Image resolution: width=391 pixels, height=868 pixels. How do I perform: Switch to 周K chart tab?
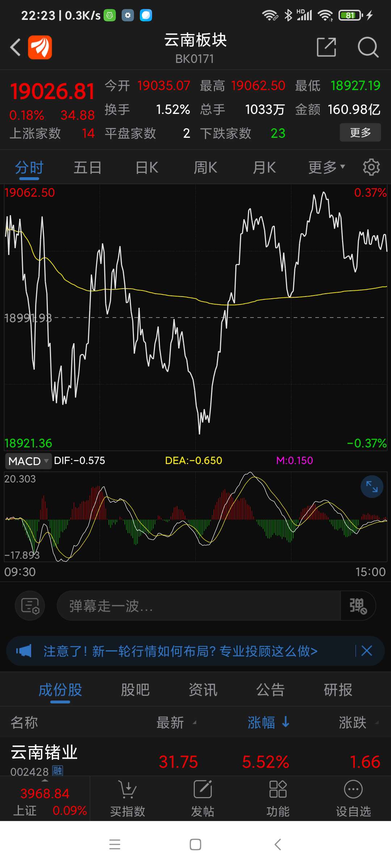click(x=205, y=167)
